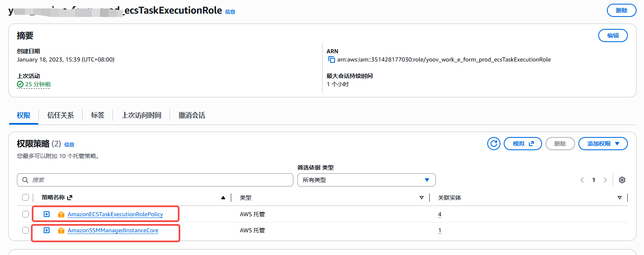Screen dimensions: 644x255
Task: Open the table preferences gear icon
Action: point(622,180)
